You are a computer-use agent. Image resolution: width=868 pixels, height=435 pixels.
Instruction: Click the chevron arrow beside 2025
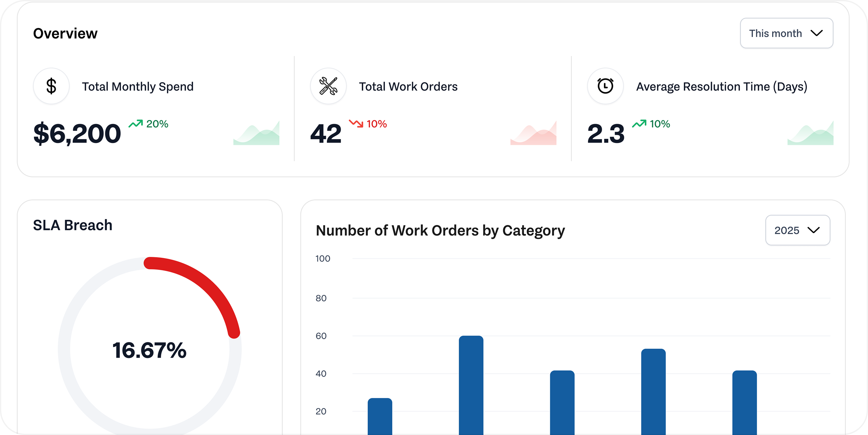tap(814, 230)
